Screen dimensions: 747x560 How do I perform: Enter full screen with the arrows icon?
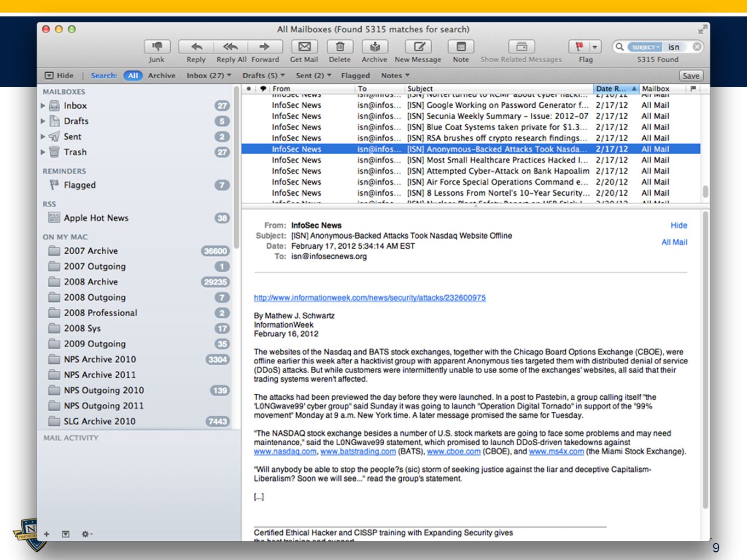coord(702,30)
